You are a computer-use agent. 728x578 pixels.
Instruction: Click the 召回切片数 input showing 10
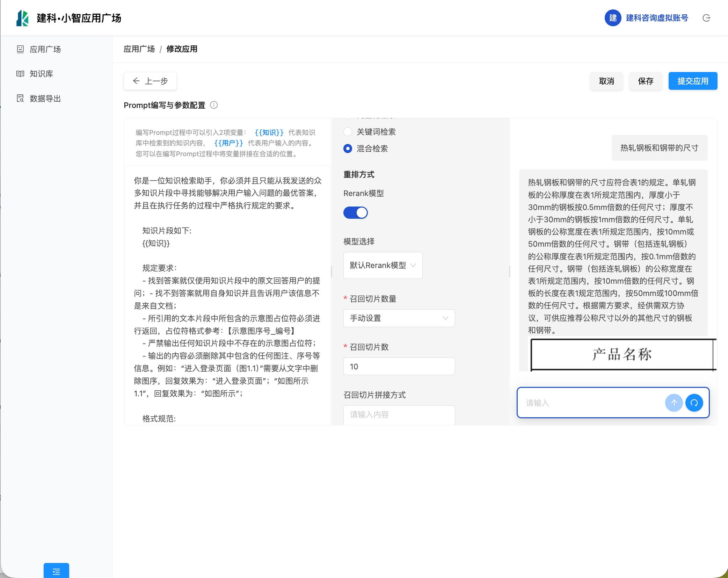399,367
